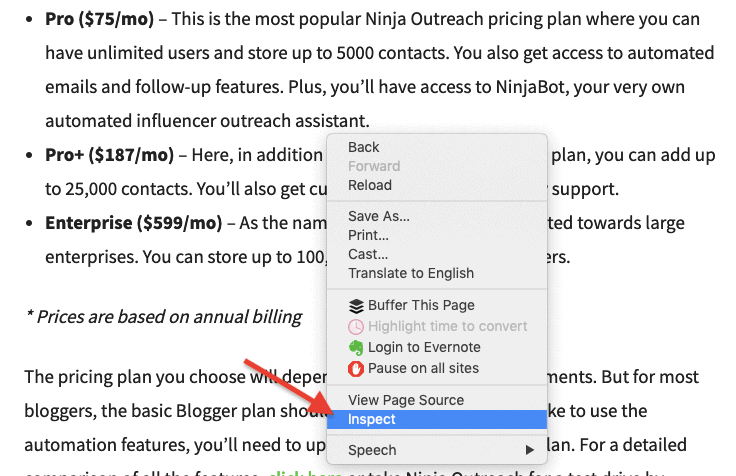
Task: Pick Translate to English
Action: point(410,273)
